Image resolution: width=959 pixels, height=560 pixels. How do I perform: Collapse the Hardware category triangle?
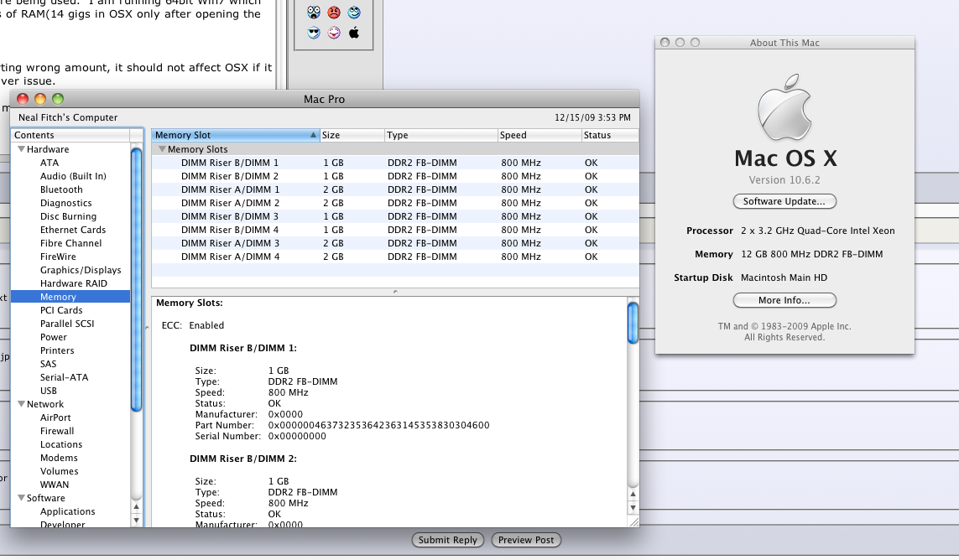tap(22, 149)
